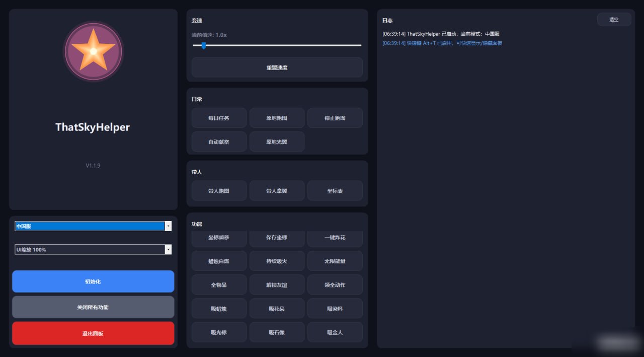Image resolution: width=644 pixels, height=357 pixels.
Task: Clear the log with 清空 button
Action: click(x=614, y=20)
